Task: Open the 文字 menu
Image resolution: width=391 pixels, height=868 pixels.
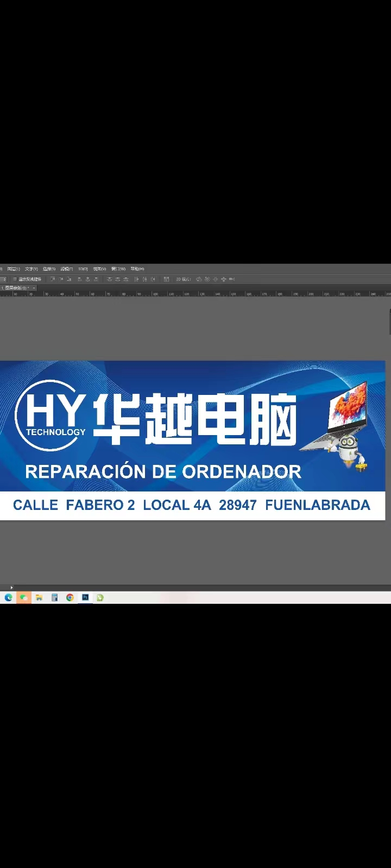Action: [31, 269]
